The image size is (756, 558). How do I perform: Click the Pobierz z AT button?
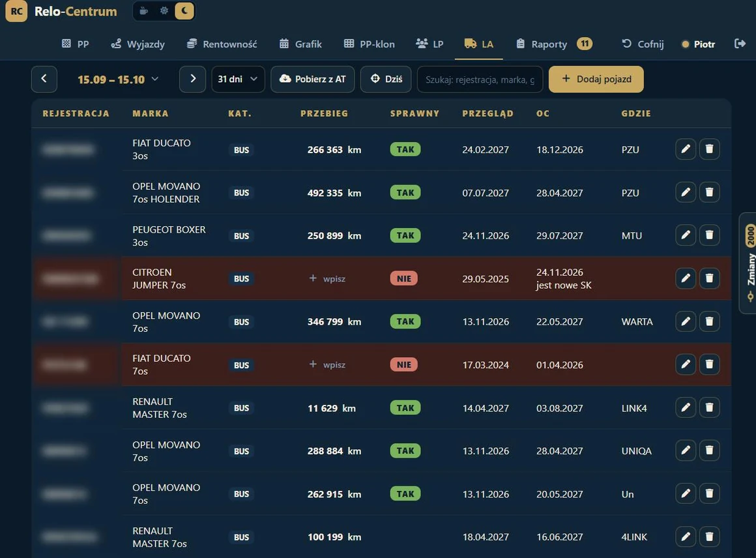point(313,79)
